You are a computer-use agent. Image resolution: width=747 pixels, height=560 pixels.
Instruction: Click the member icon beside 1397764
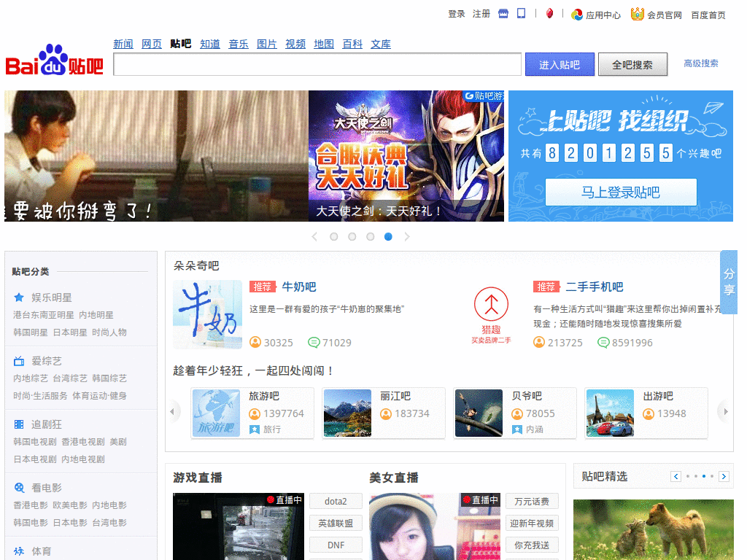(255, 414)
